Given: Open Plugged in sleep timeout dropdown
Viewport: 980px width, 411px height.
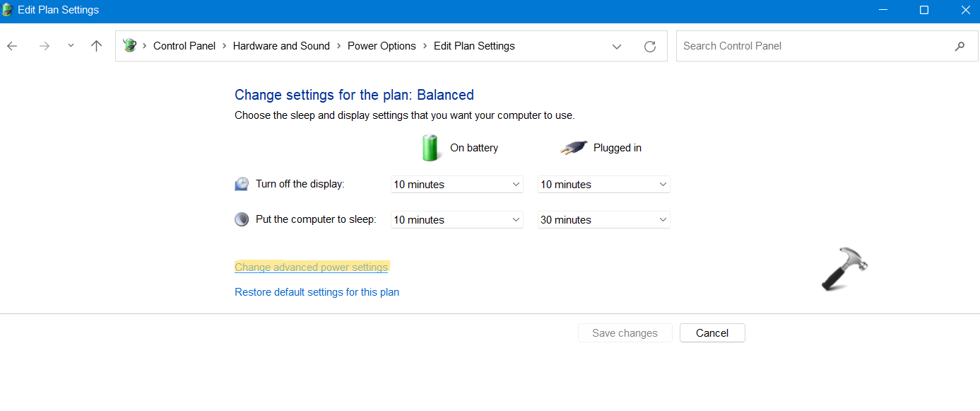Looking at the screenshot, I should [603, 220].
